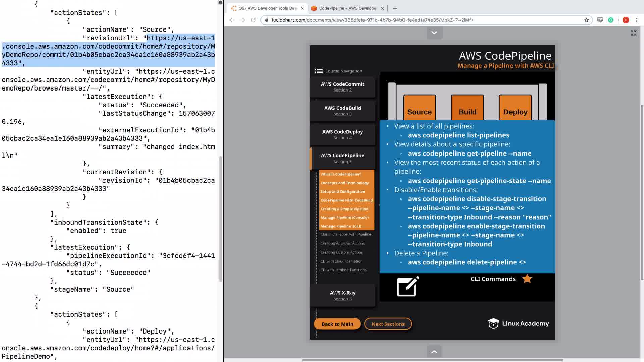Click the Course Navigation hamburger icon
This screenshot has width=644, height=362.
click(319, 71)
